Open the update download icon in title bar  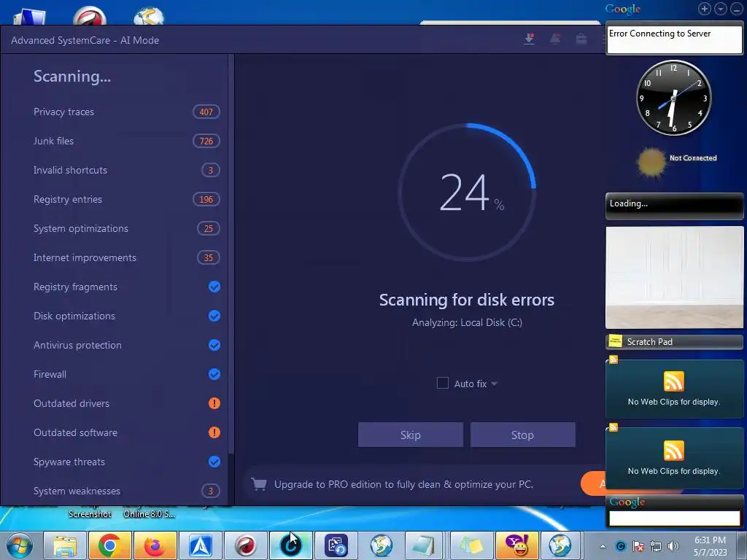pyautogui.click(x=529, y=39)
